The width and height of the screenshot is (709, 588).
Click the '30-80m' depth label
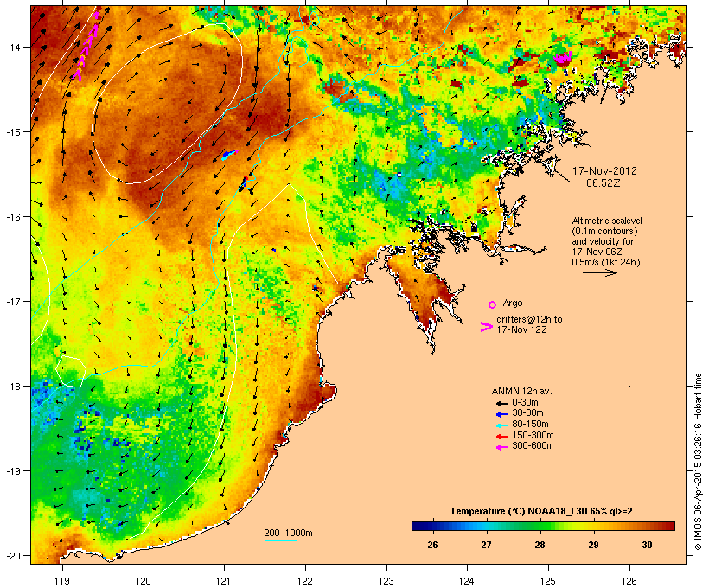[527, 413]
